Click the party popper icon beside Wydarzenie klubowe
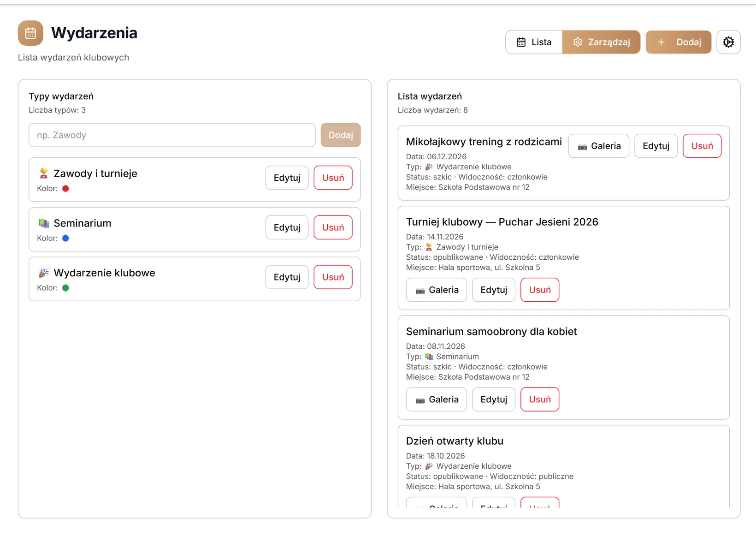The image size is (756, 549). click(44, 273)
